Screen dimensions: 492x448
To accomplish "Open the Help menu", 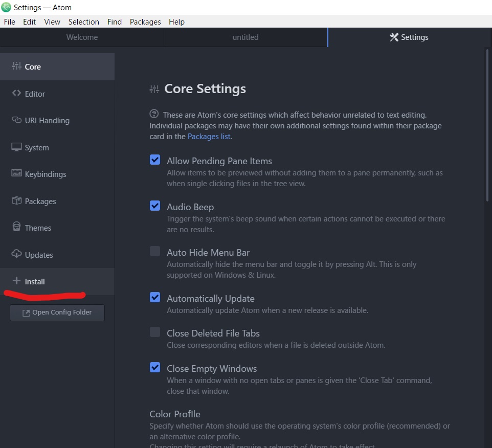I will 176,21.
